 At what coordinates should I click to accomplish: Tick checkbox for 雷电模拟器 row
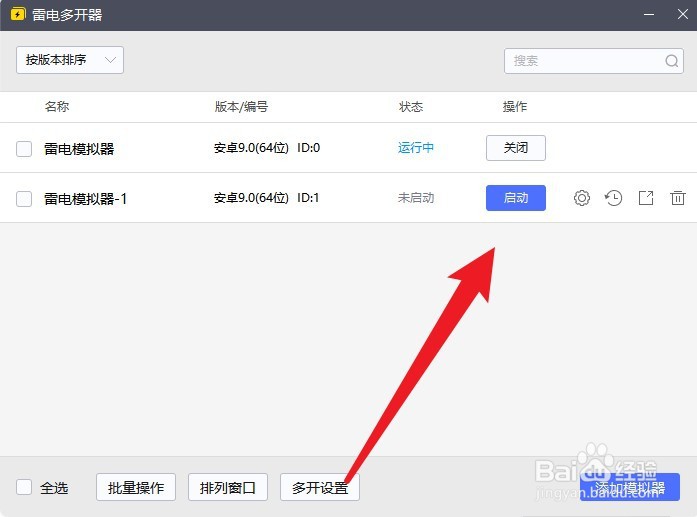coord(24,148)
